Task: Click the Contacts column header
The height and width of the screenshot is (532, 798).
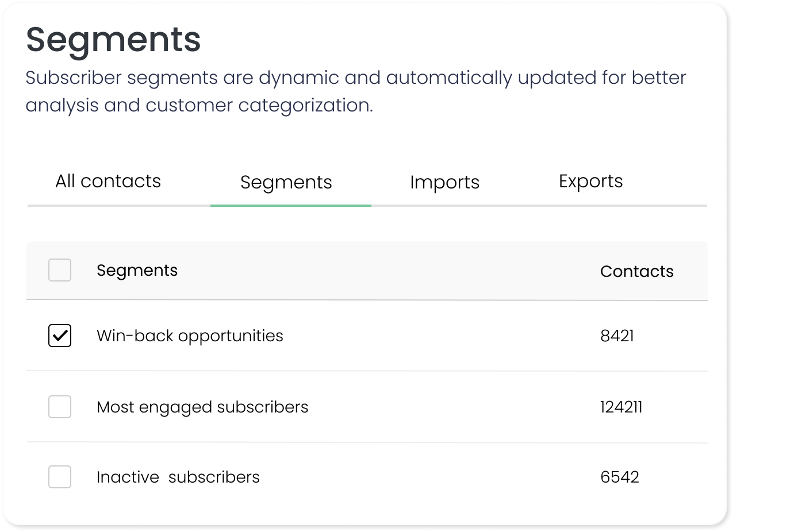Action: pos(636,271)
